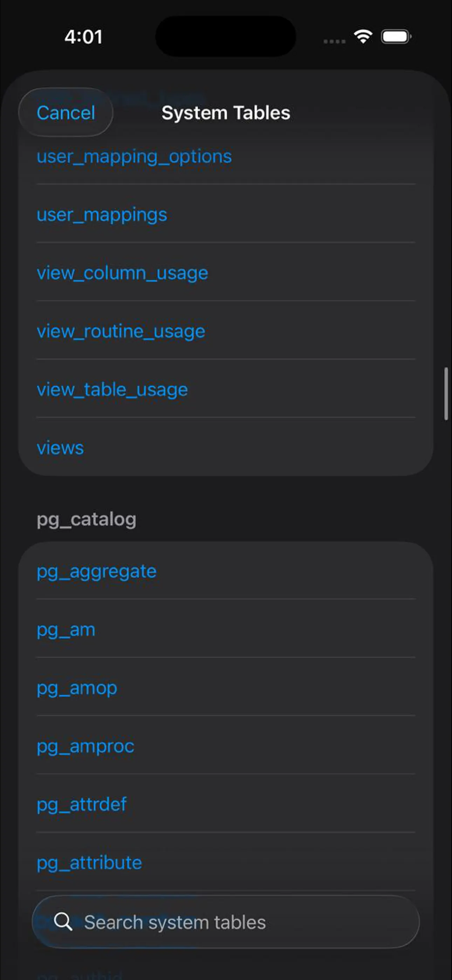Select the views table

point(60,448)
